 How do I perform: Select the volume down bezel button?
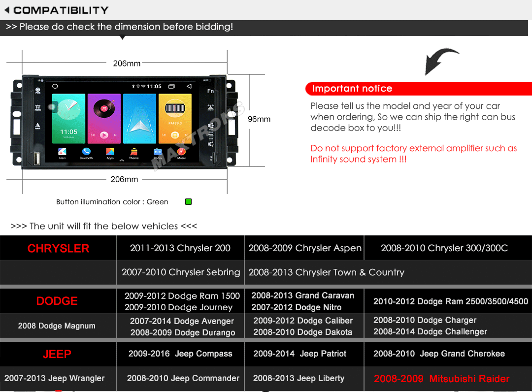point(211,144)
